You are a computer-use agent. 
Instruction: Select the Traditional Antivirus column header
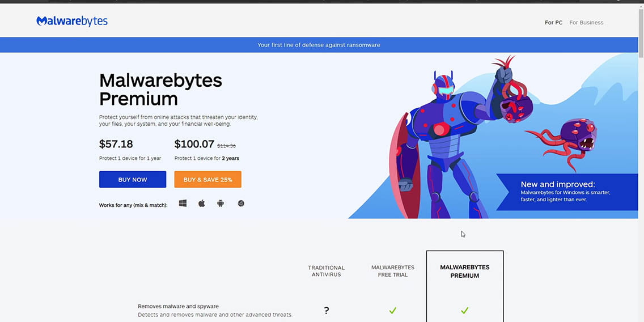(x=326, y=272)
